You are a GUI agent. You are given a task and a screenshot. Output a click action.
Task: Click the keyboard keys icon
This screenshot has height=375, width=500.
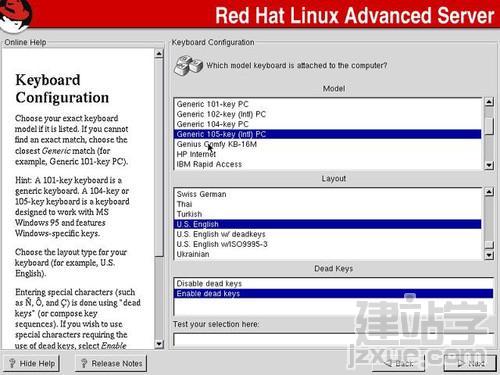[188, 65]
